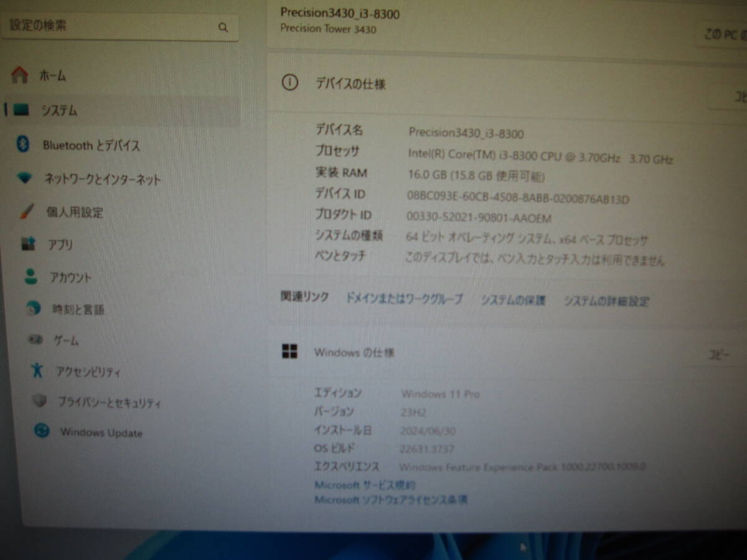This screenshot has height=560, width=747.
Task: Click the Windows Update sync icon
Action: 42,431
